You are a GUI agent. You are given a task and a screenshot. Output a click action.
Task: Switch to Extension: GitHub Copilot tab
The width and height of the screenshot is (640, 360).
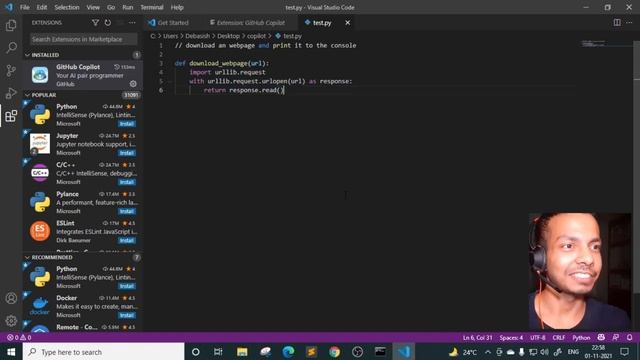[251, 23]
